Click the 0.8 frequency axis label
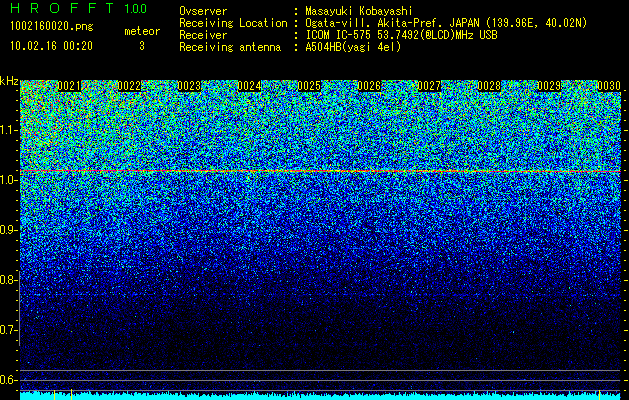The width and height of the screenshot is (629, 400). 7,280
